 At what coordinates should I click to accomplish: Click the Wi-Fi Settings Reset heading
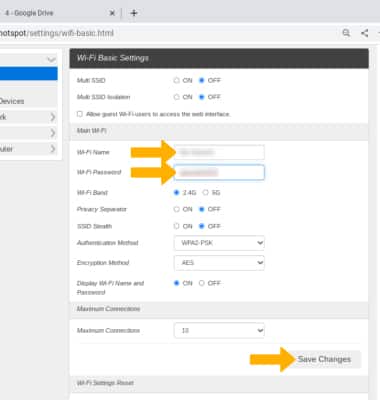(105, 383)
